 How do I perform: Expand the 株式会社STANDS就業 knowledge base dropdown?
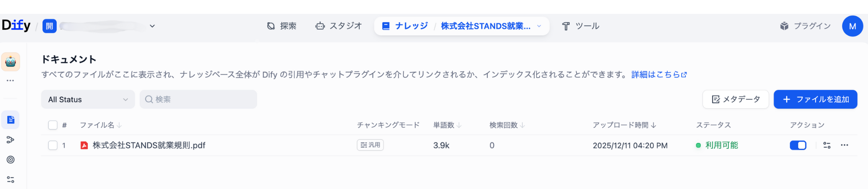[539, 26]
